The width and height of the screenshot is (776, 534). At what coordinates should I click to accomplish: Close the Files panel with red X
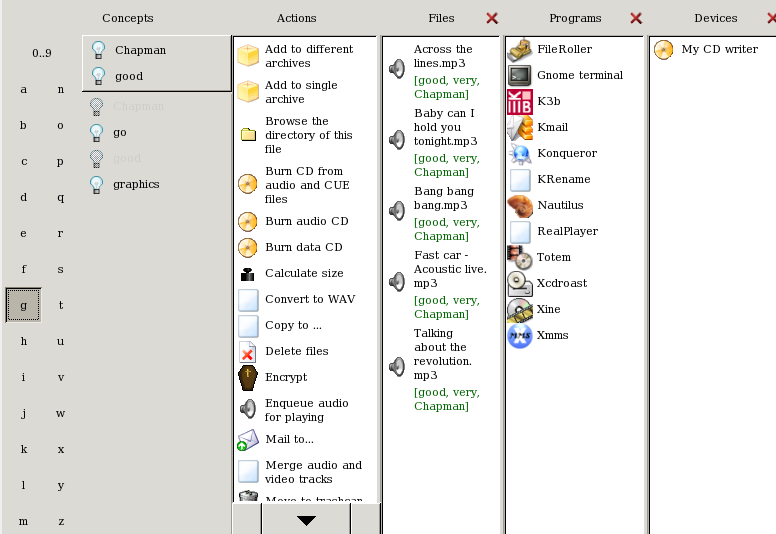491,18
